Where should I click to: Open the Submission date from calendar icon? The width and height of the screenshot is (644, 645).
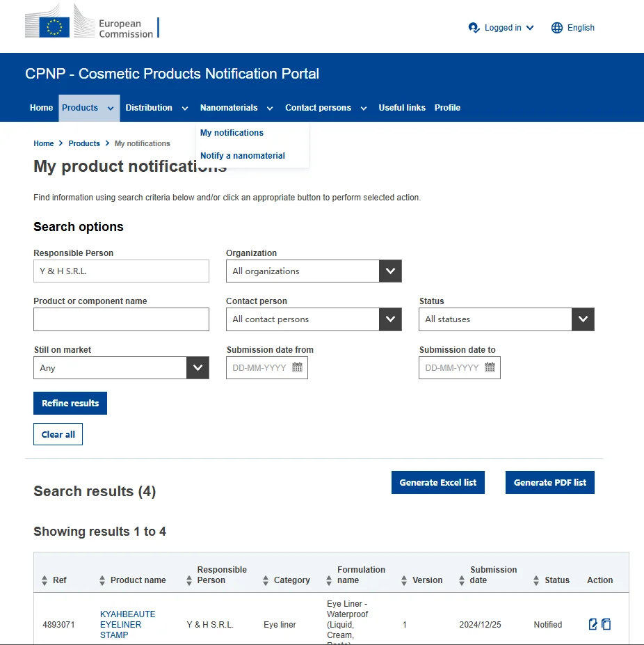[x=297, y=367]
